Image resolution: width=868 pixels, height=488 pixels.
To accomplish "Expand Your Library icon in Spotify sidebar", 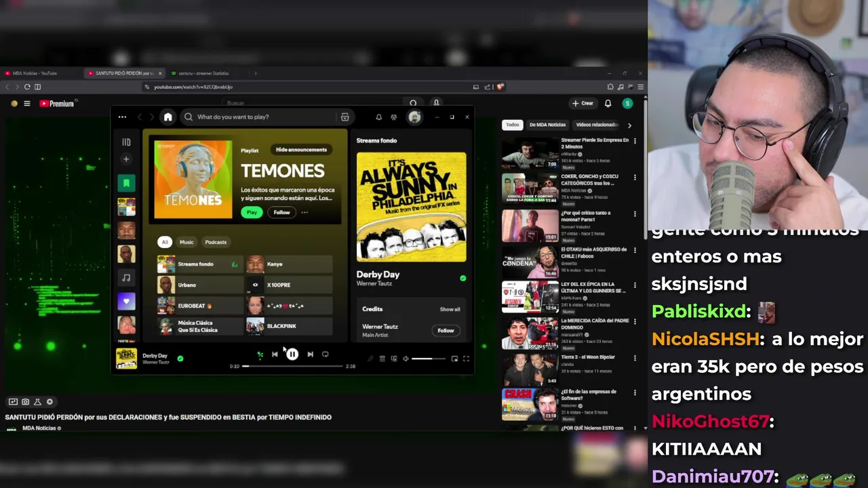I will click(126, 142).
